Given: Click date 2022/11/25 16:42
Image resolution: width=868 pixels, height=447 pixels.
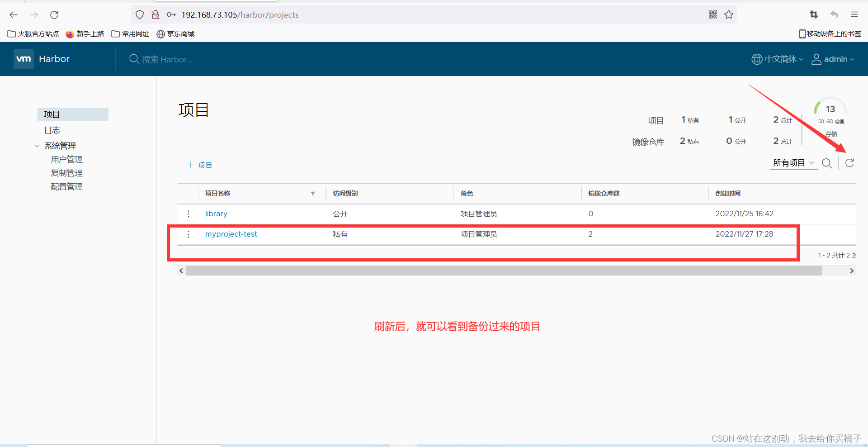Looking at the screenshot, I should click(x=744, y=214).
